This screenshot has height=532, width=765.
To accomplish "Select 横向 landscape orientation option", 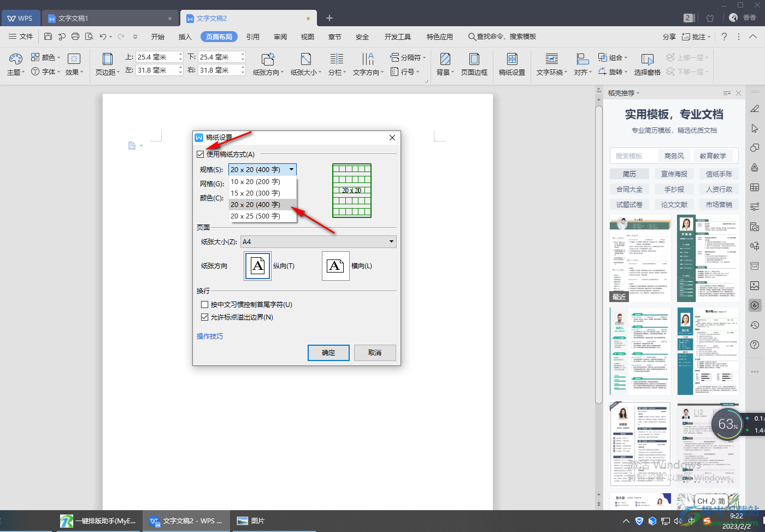I will coord(336,266).
